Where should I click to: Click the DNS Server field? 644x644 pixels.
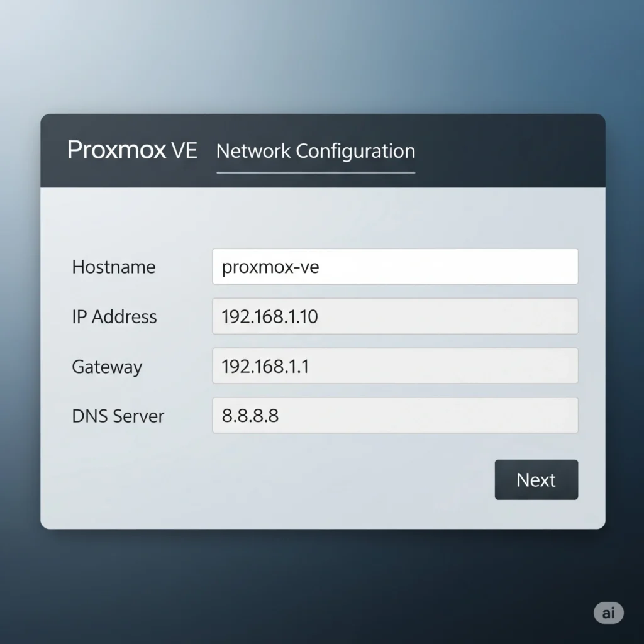tap(395, 415)
